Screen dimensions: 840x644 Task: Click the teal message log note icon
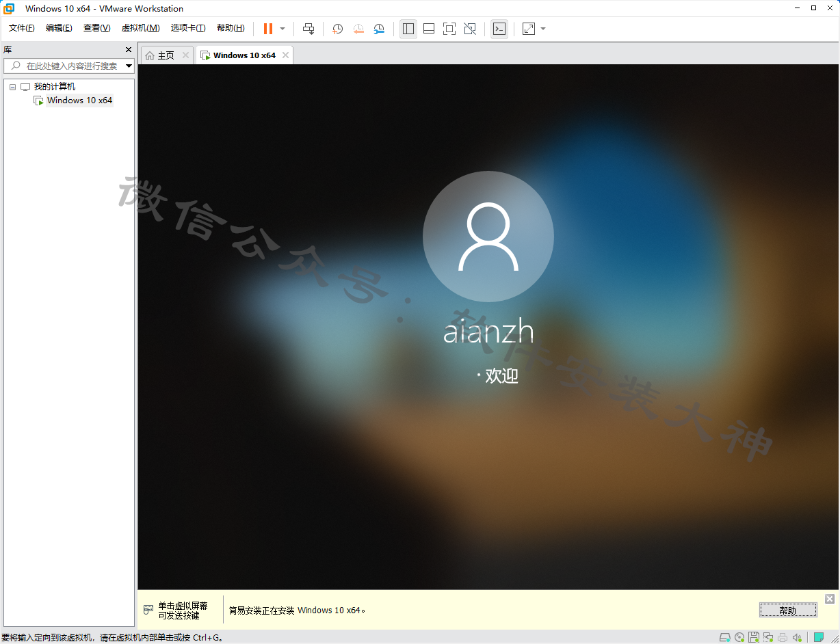[x=819, y=637]
